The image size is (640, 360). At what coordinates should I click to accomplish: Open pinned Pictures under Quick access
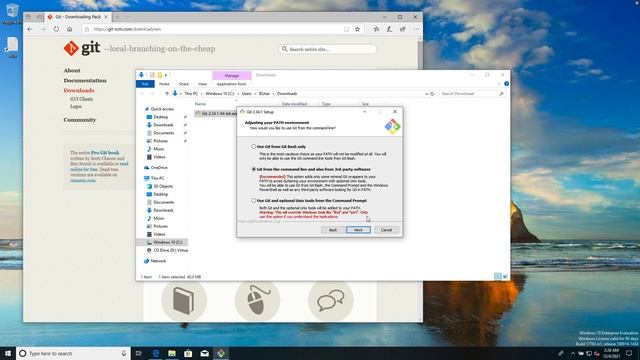coord(160,141)
